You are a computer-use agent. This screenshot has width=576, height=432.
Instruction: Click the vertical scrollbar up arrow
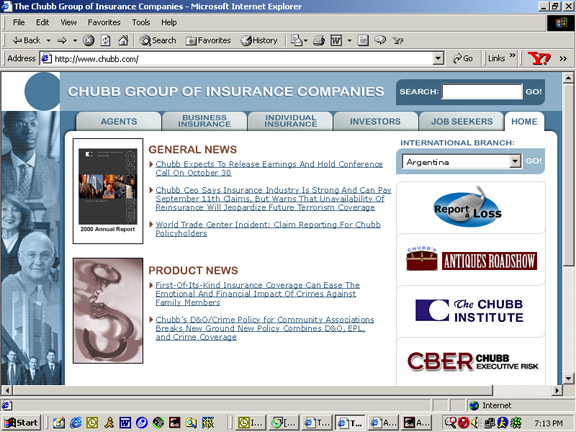(x=568, y=78)
